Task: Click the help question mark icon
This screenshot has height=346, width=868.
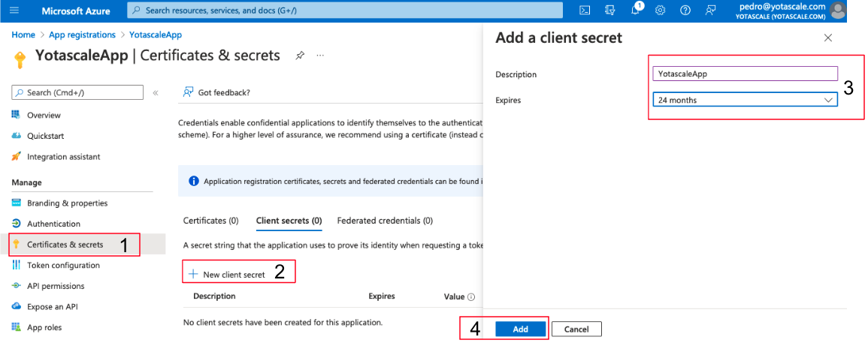Action: pyautogui.click(x=685, y=10)
